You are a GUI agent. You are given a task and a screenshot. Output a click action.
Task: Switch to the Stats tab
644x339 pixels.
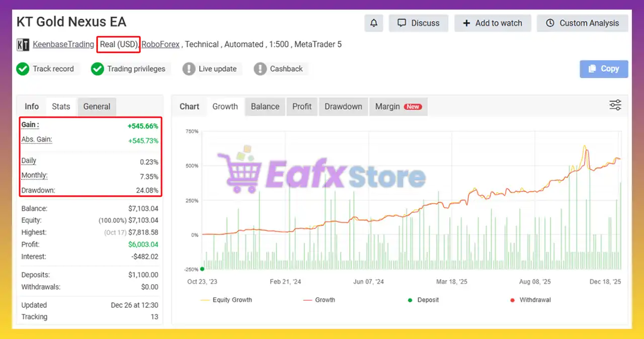pos(61,107)
